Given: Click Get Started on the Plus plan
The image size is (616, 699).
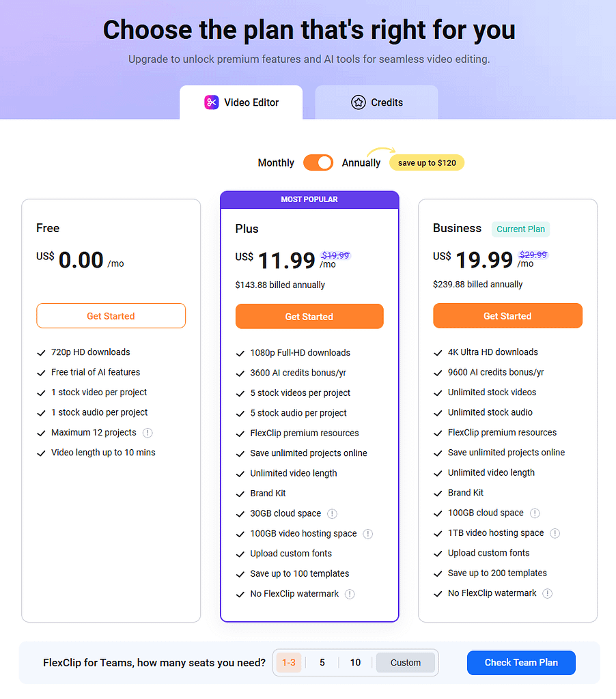Looking at the screenshot, I should pyautogui.click(x=309, y=316).
